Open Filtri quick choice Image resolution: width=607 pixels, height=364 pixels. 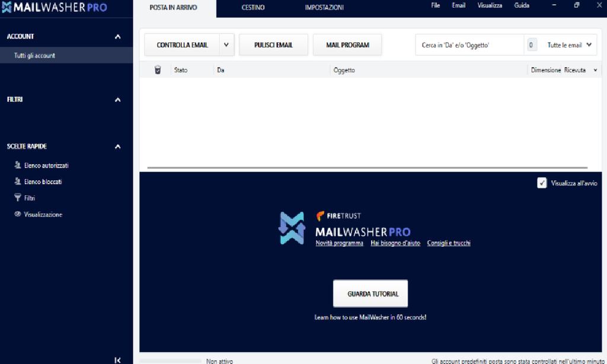[x=30, y=198]
